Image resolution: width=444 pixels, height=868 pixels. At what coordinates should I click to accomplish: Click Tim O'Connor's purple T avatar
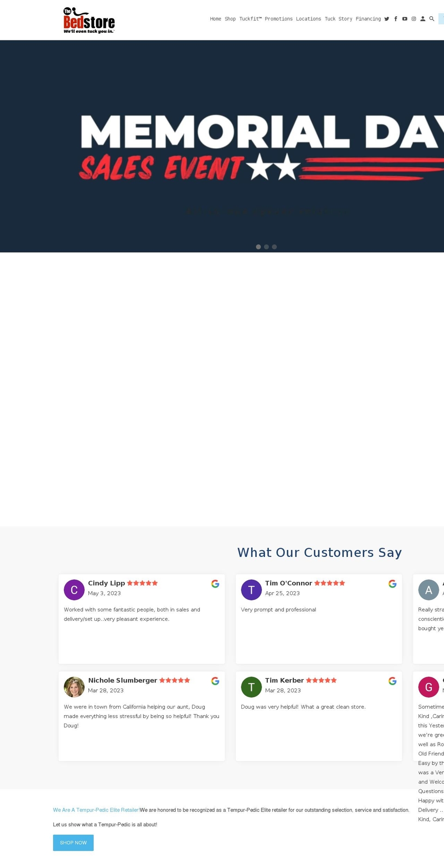[251, 590]
